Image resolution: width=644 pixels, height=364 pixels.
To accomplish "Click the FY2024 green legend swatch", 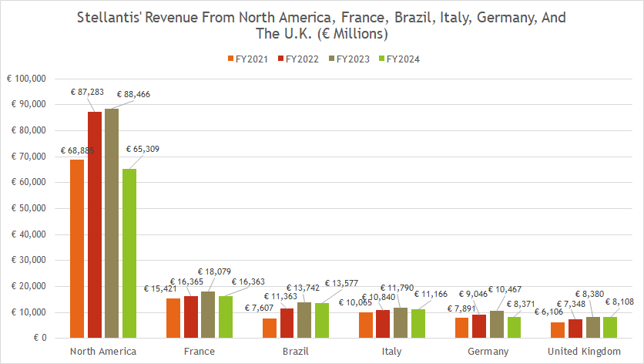I will pyautogui.click(x=382, y=59).
